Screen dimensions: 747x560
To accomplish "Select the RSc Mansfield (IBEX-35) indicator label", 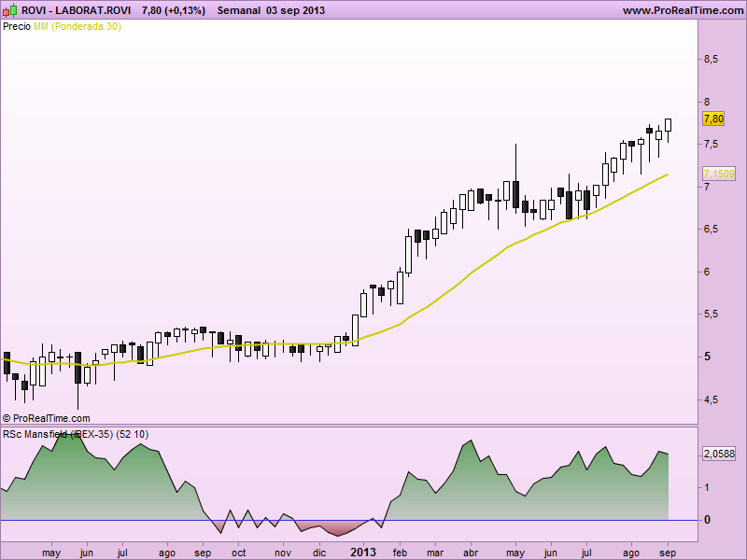I will pos(76,434).
